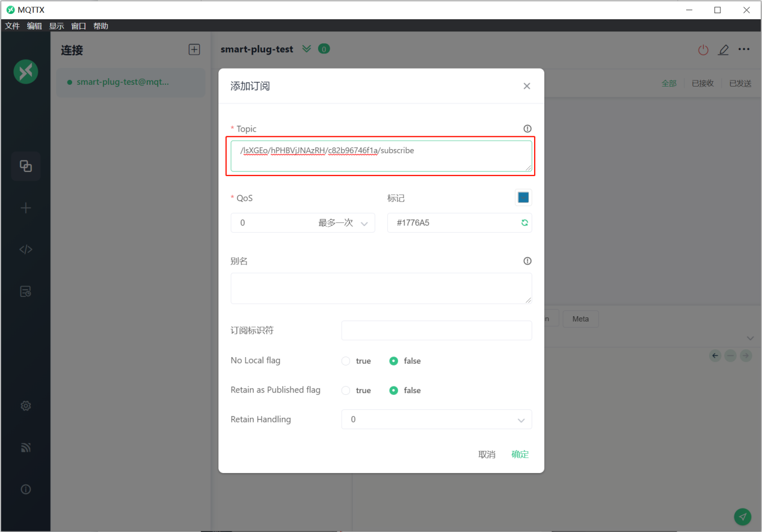Set No Local flag to false
The width and height of the screenshot is (762, 532).
pyautogui.click(x=394, y=361)
